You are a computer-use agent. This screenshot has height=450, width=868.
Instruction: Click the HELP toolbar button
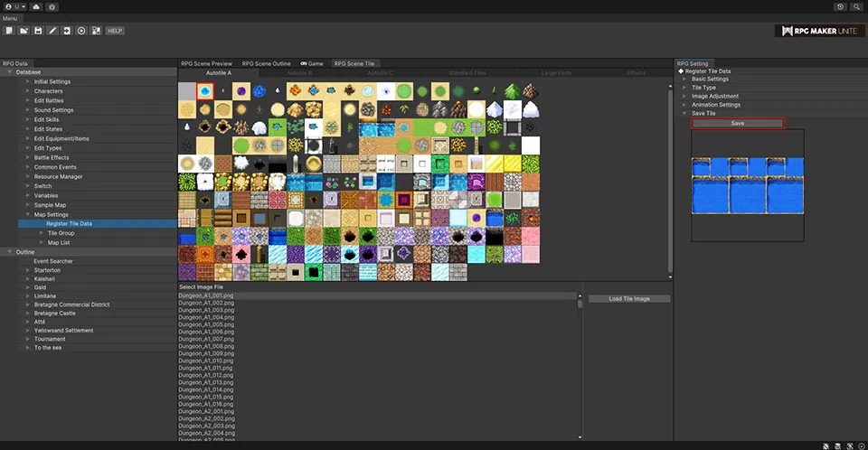pyautogui.click(x=115, y=31)
